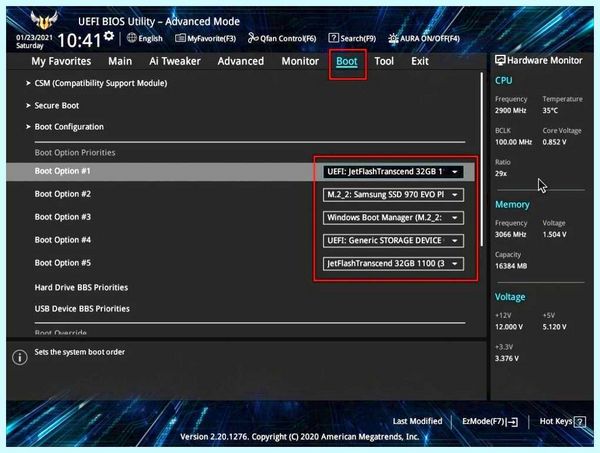Click the 12.000 V reading
This screenshot has height=453, width=600.
click(x=509, y=327)
